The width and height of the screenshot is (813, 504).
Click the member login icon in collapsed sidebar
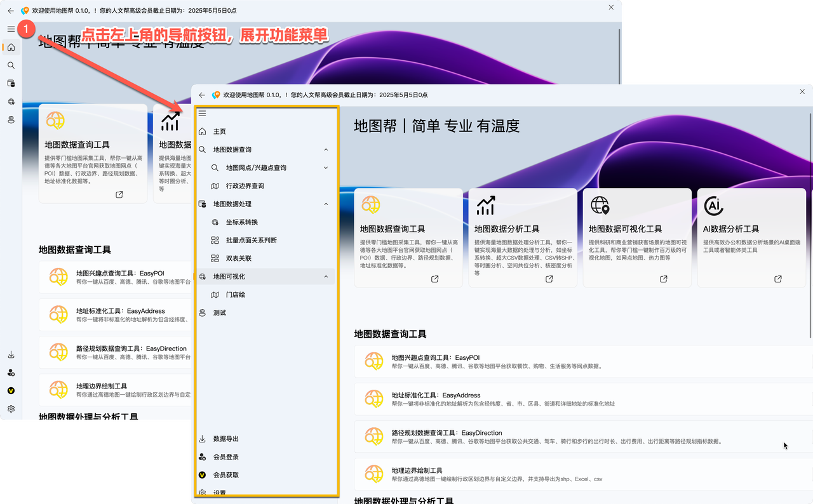(11, 373)
